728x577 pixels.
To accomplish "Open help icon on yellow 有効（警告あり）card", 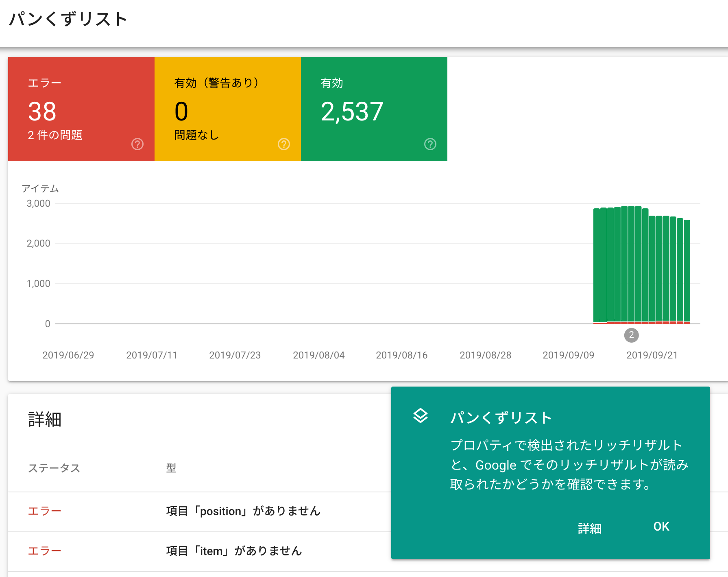I will pyautogui.click(x=284, y=144).
